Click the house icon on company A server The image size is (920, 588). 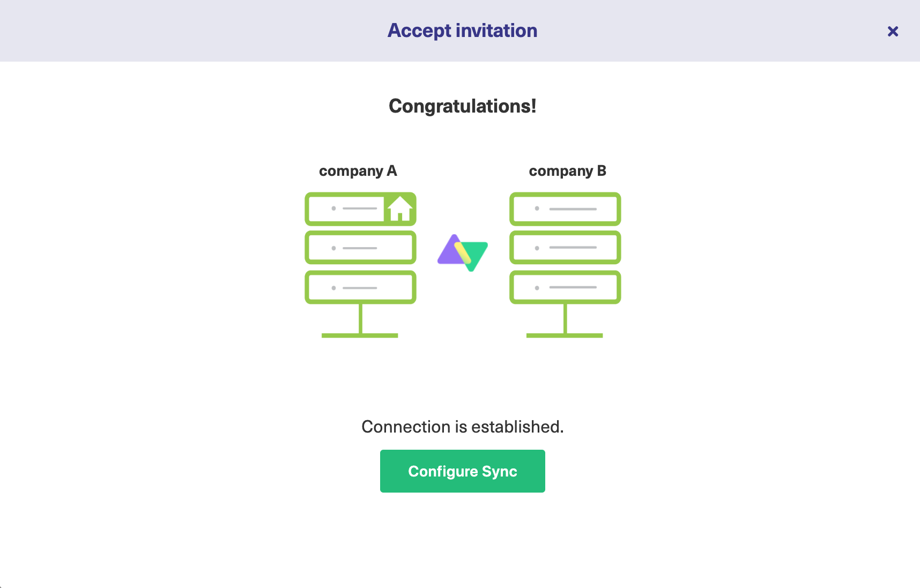[400, 209]
